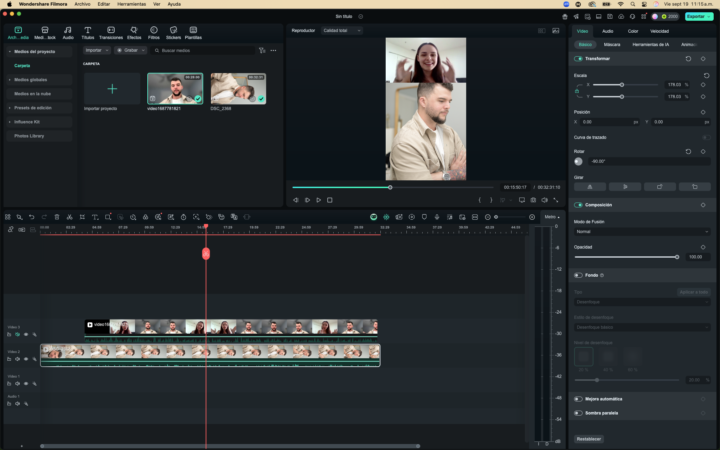Open the Modo de Fusión Normal dropdown

pos(642,231)
